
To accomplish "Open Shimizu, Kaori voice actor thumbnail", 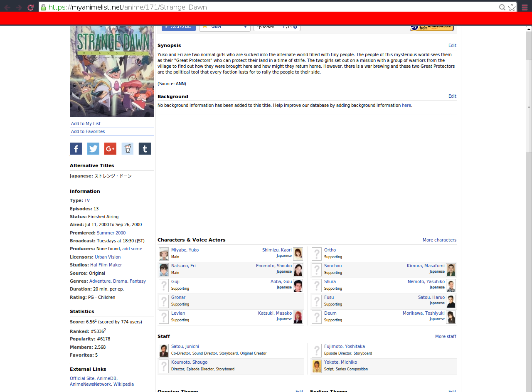I will 298,254.
